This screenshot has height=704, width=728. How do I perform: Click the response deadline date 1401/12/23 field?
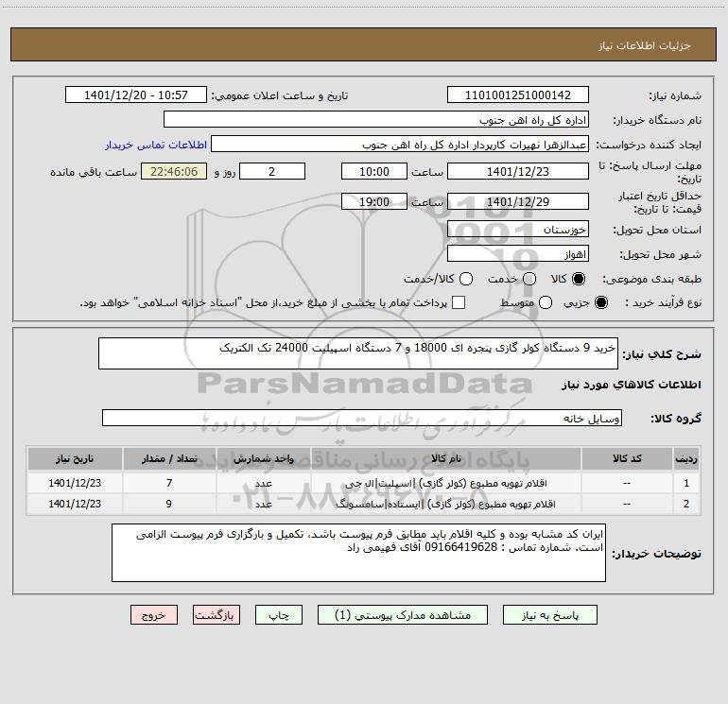[518, 171]
